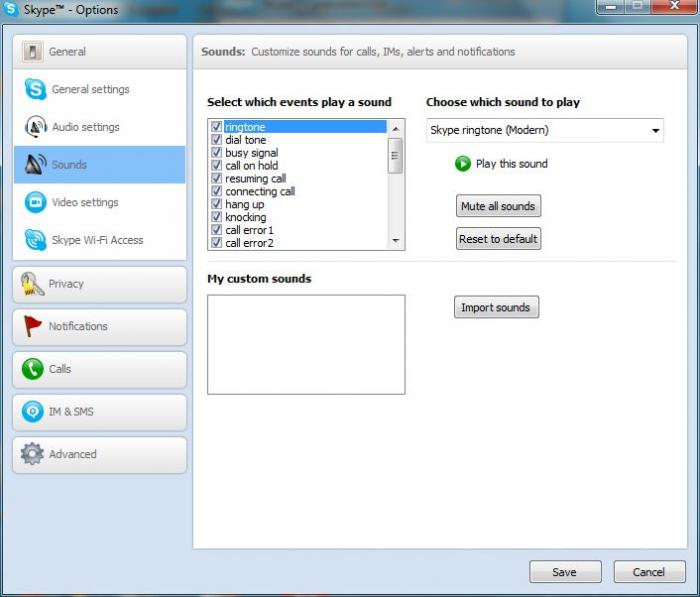Disable the busy signal sound checkbox
Screen dimensions: 700x597
[x=217, y=153]
